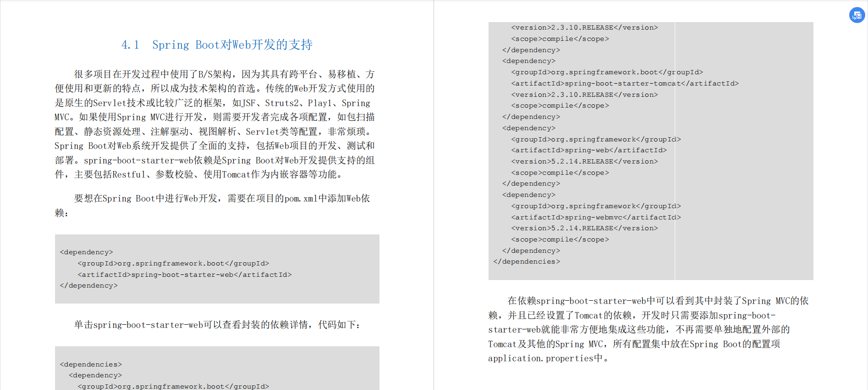The width and height of the screenshot is (868, 390).
Task: Click the groupId line directly above spring-boot-starter-web artifactId
Action: tap(174, 263)
